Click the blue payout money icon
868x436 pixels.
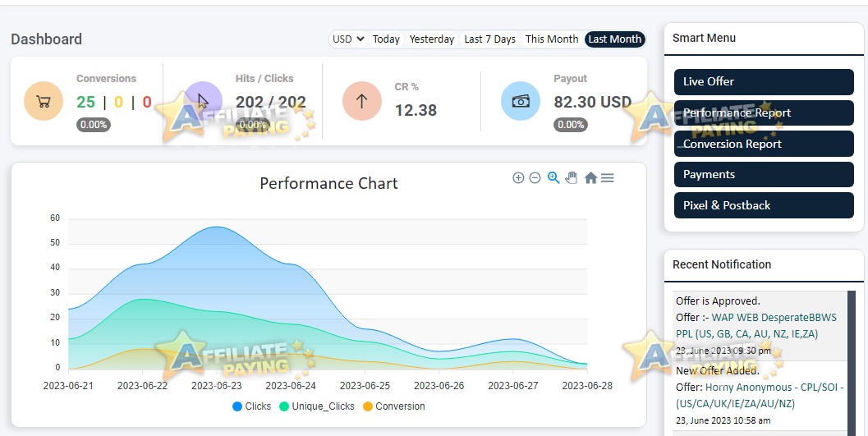[x=521, y=101]
